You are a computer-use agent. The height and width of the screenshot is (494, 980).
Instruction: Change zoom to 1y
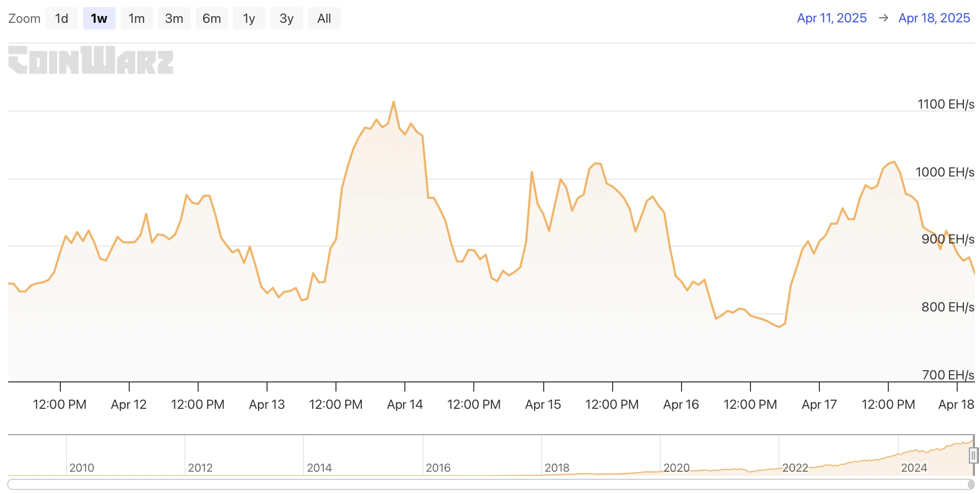249,19
